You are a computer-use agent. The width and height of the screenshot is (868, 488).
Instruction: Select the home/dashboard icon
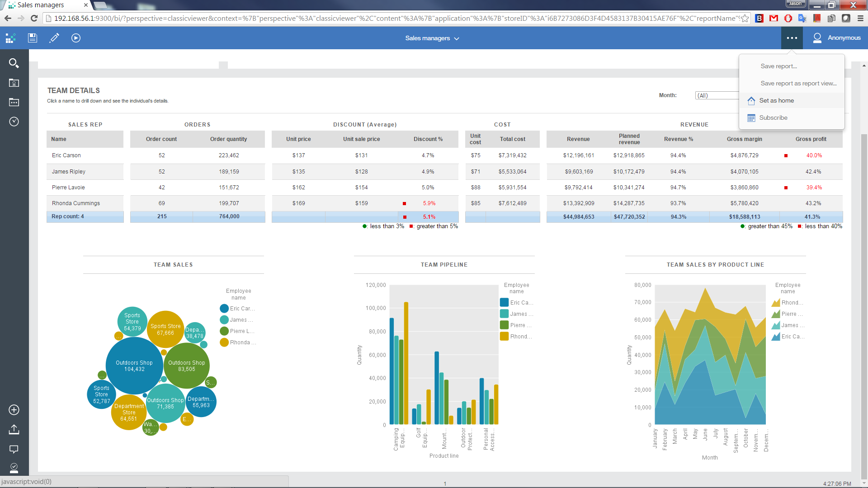[752, 100]
